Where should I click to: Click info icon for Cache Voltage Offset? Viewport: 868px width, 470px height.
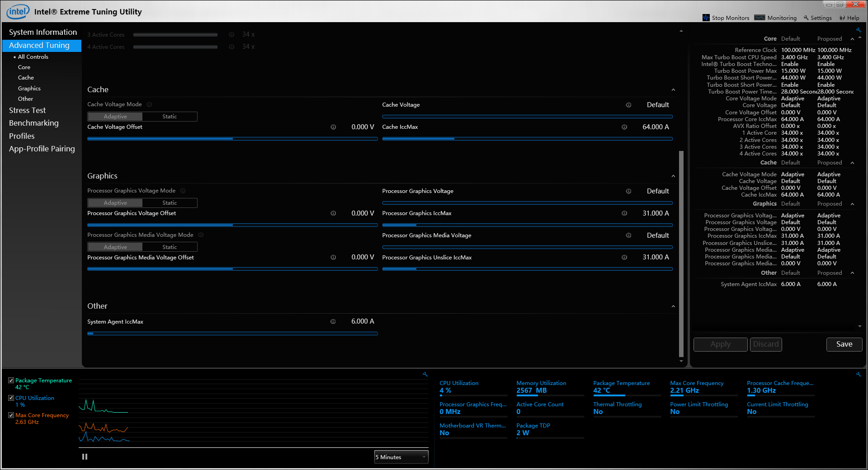(333, 127)
